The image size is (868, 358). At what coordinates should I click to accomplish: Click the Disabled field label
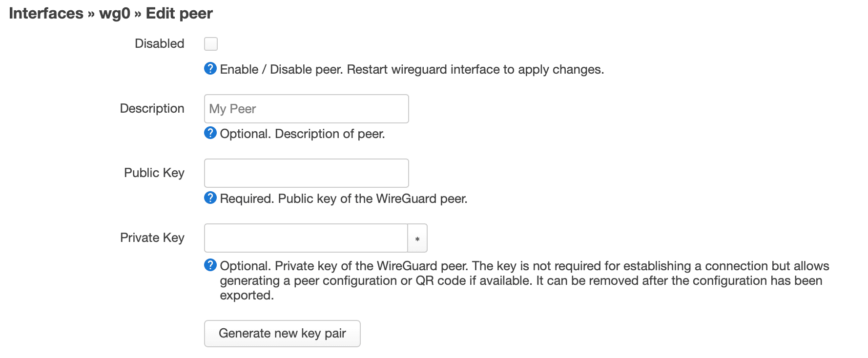pyautogui.click(x=159, y=43)
